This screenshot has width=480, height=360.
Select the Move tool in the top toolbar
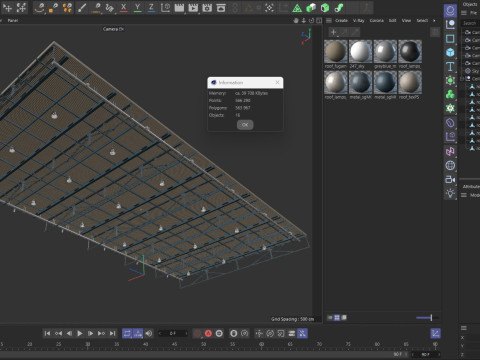click(8, 8)
